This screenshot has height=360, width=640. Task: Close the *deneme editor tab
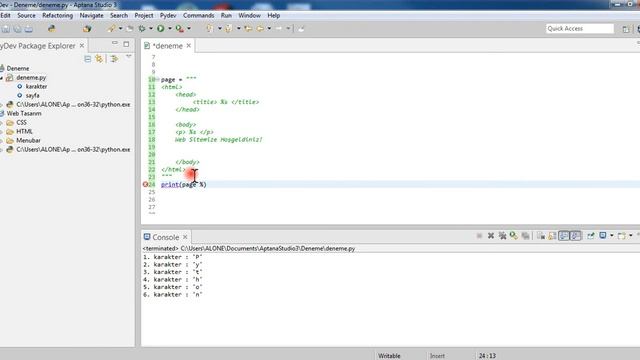pos(189,46)
